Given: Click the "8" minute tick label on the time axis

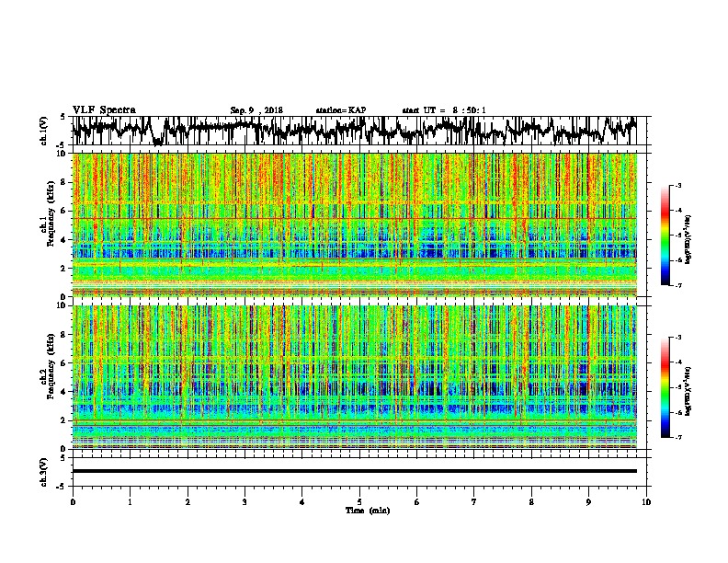Looking at the screenshot, I should pos(531,502).
